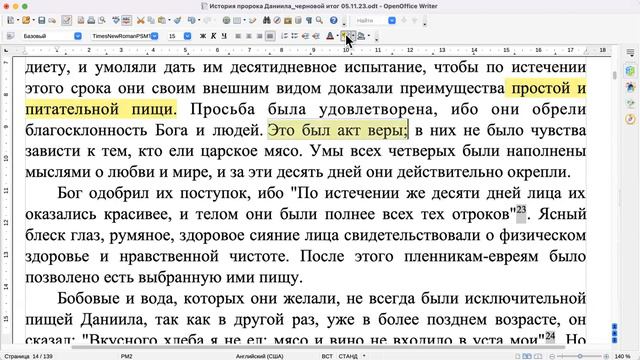Screen dimensions: 640x360
Task: Toggle Underline (Ч) formatting
Action: pyautogui.click(x=224, y=36)
